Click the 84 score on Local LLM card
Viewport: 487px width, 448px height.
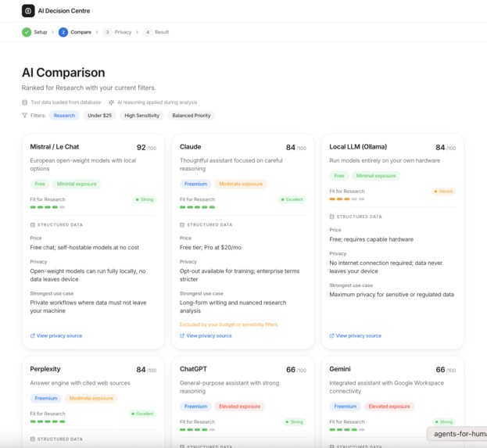(440, 147)
